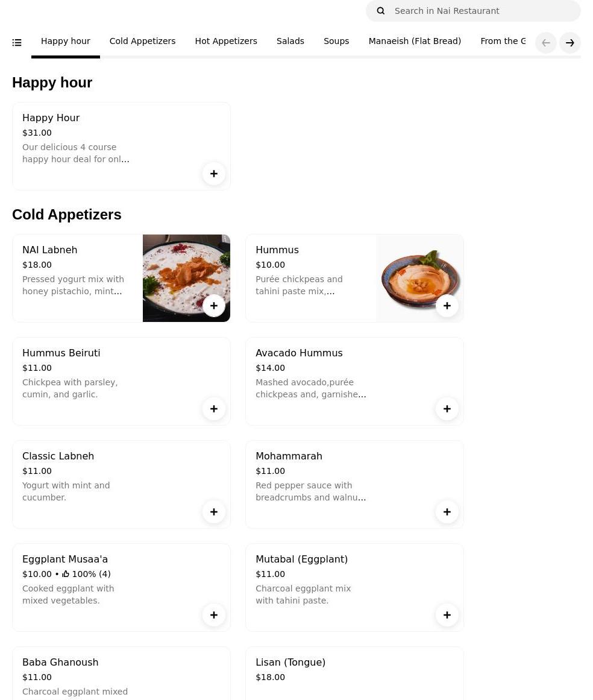Image resolution: width=593 pixels, height=700 pixels.
Task: Type in Search in Nai Restaurant field
Action: coord(482,11)
